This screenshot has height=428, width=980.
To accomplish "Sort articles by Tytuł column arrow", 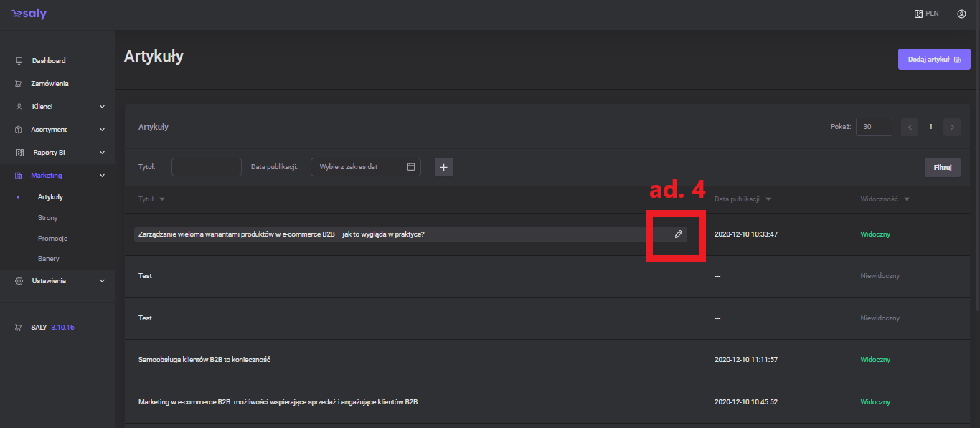I will 162,199.
